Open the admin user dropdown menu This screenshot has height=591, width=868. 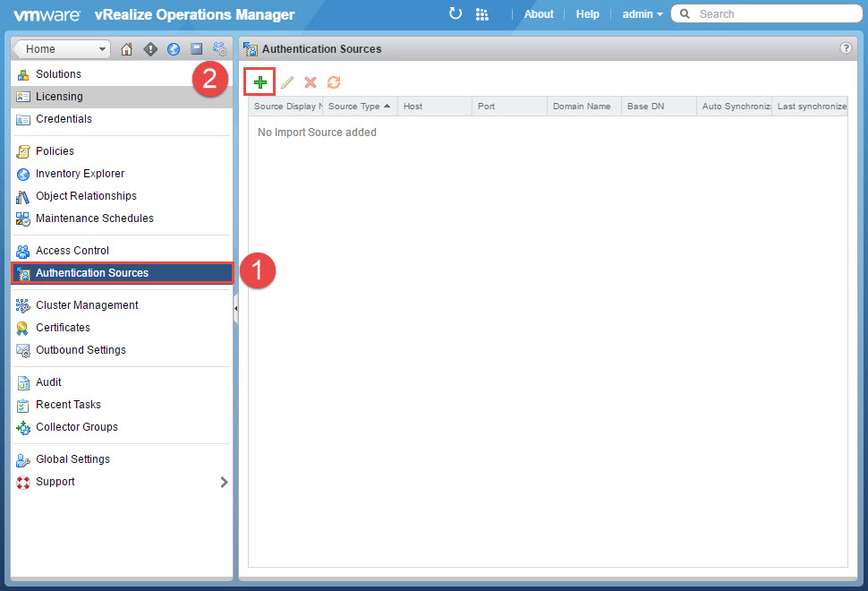pos(642,14)
